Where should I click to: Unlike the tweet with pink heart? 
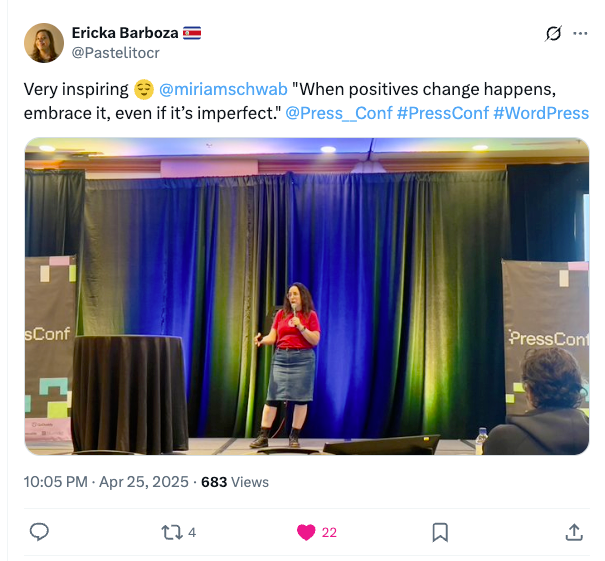pyautogui.click(x=306, y=532)
